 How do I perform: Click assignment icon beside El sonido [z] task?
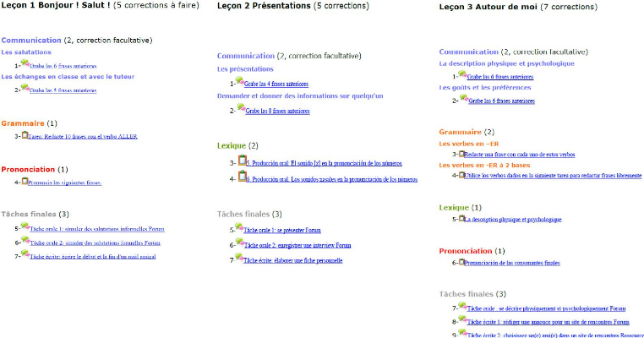pos(243,161)
